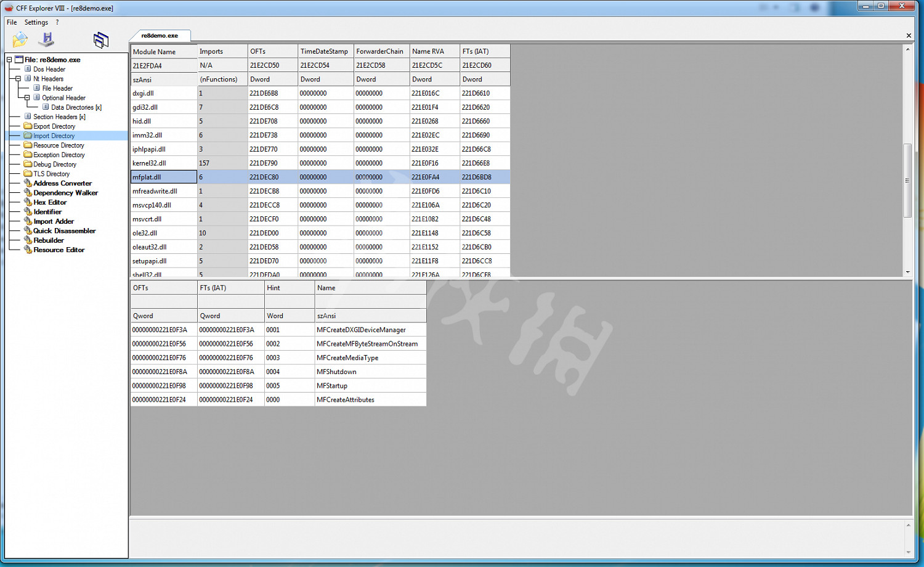
Task: Select the Address Converter utility
Action: coord(62,183)
